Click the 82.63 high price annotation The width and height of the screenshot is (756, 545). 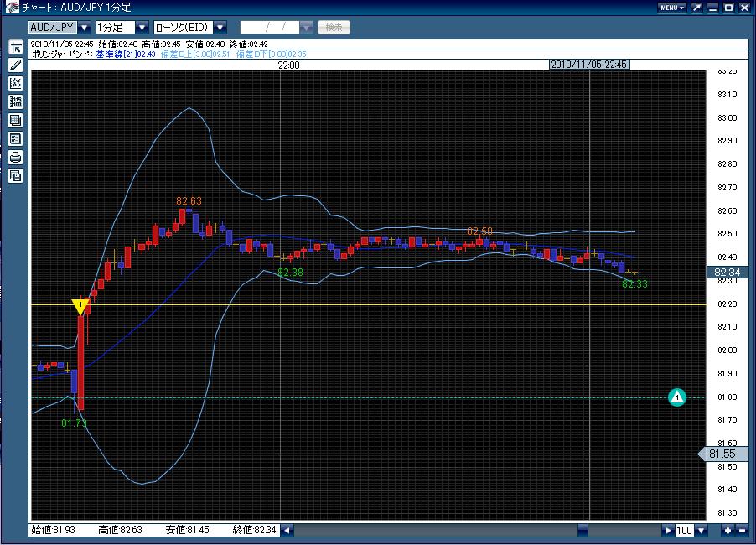click(189, 201)
